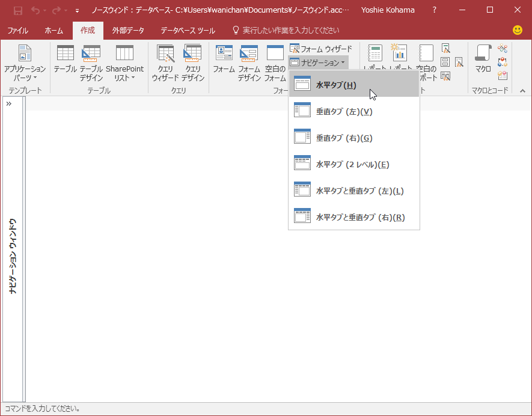Open the アプリケーション パーツ dropdown

(25, 64)
